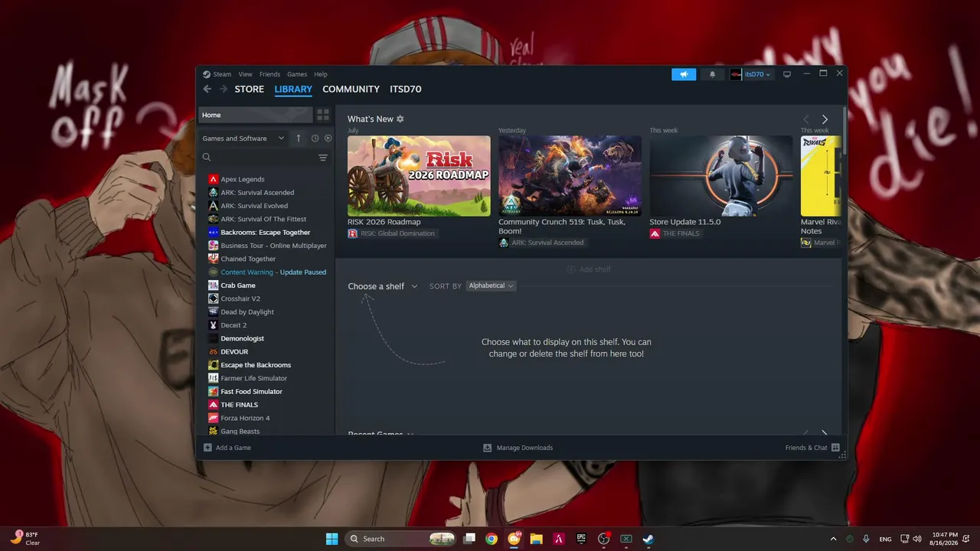This screenshot has width=980, height=551.
Task: Open the RISK 2026 Roadmap title link
Action: (x=384, y=222)
